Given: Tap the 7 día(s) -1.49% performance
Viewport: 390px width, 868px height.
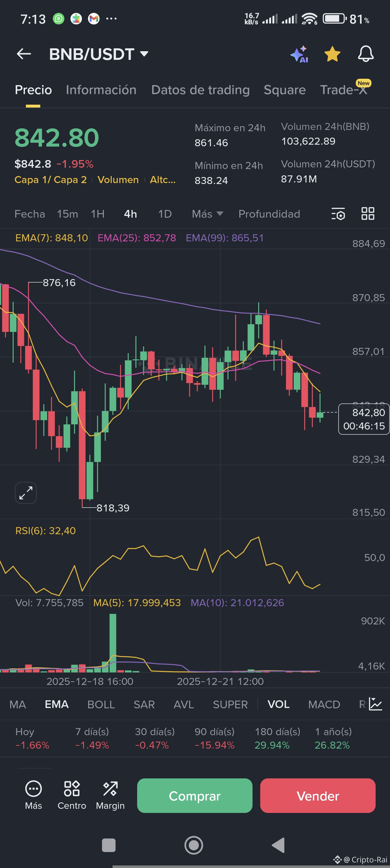Looking at the screenshot, I should tap(92, 738).
